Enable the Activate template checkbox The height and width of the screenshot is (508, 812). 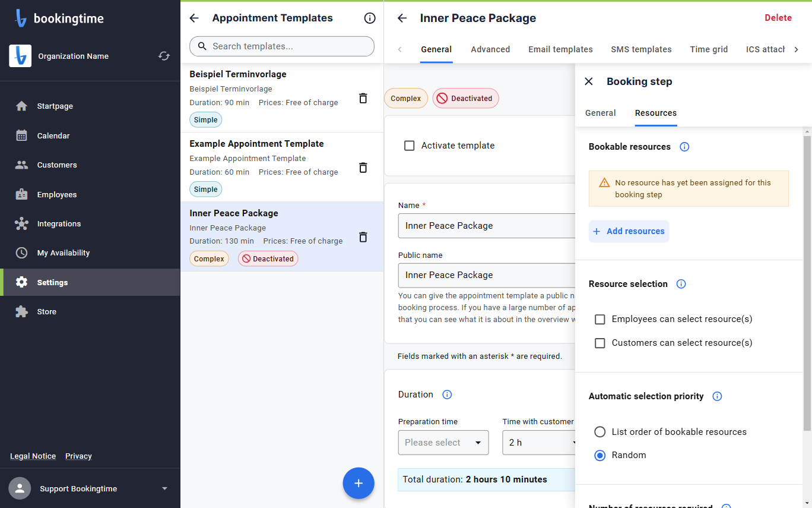(409, 146)
